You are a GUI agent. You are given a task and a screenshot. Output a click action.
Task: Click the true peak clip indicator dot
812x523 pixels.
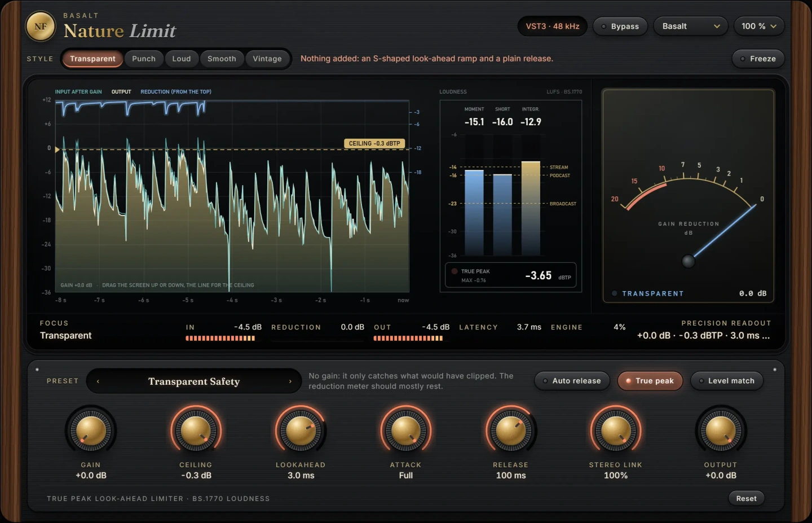coord(454,271)
